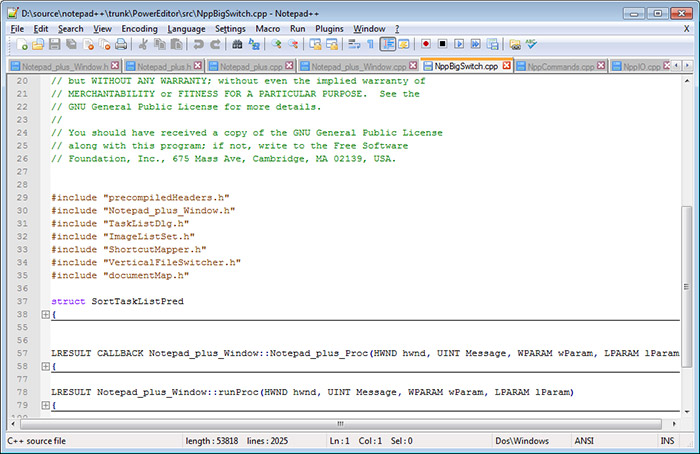Open Replace dialog from the toolbar icon
The height and width of the screenshot is (454, 700).
tap(254, 44)
